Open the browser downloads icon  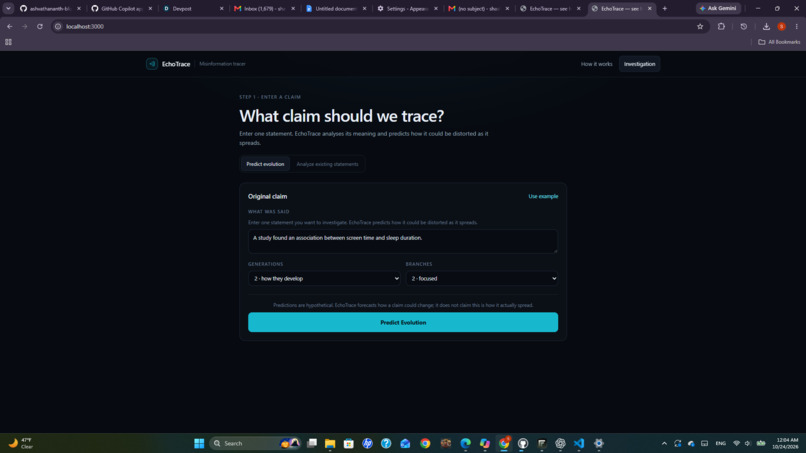tap(766, 26)
